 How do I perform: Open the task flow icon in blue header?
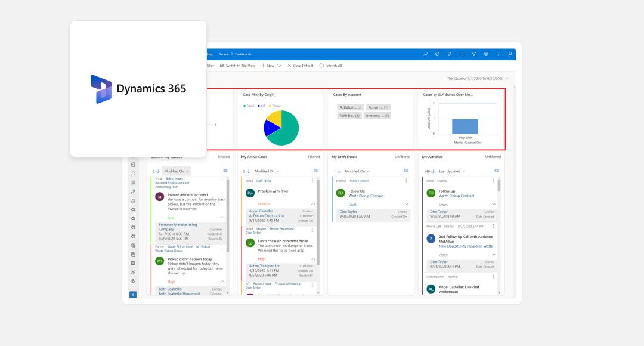438,54
